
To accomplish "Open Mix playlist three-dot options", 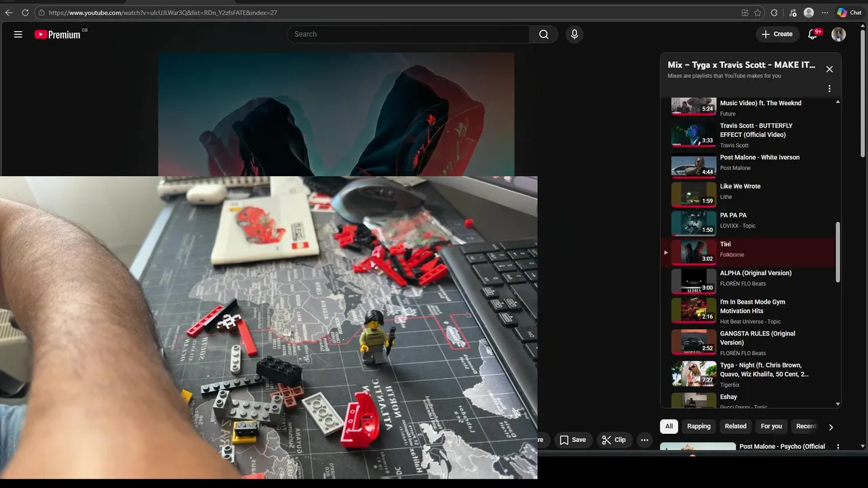I will (x=829, y=89).
